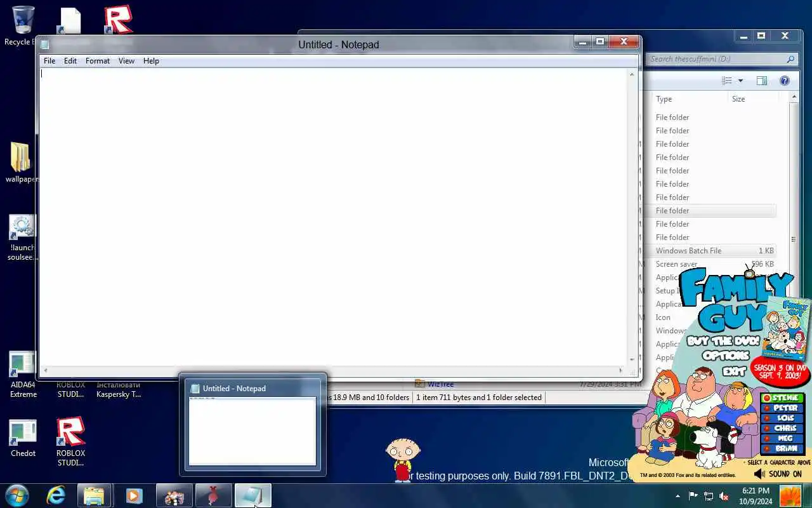Open OPTIONS in the Family Guy widget
The image size is (812, 508).
[726, 356]
